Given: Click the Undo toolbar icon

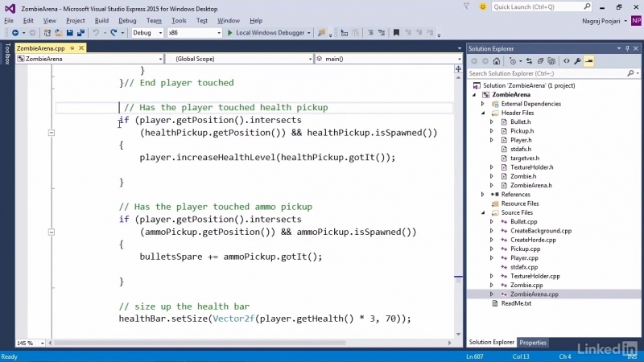Looking at the screenshot, I should click(x=97, y=33).
